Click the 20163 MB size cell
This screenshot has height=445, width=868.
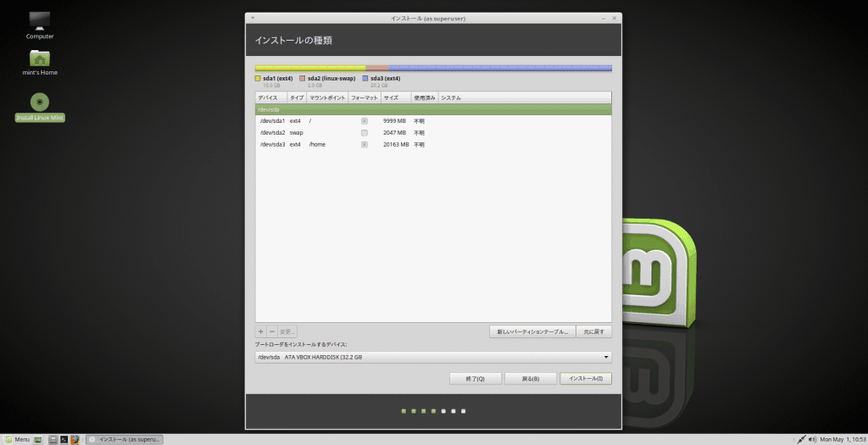[396, 144]
